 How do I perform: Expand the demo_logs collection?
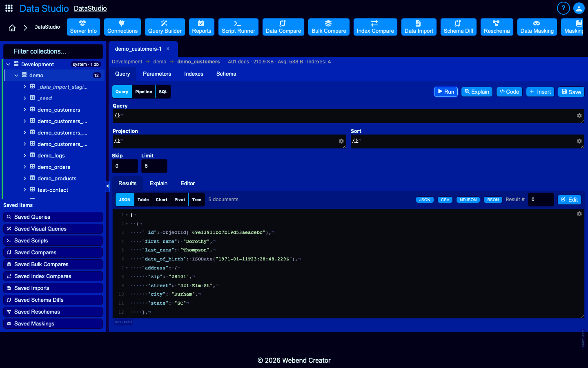[x=24, y=155]
